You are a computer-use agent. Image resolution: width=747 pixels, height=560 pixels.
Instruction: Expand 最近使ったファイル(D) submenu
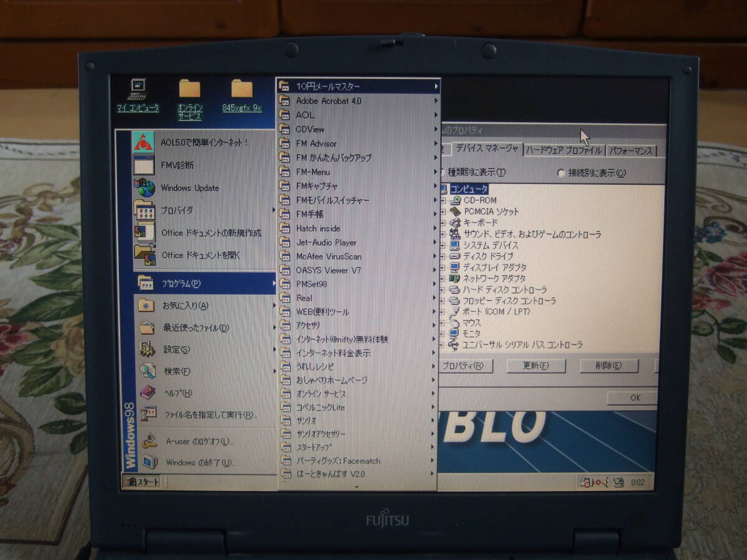tap(204, 328)
